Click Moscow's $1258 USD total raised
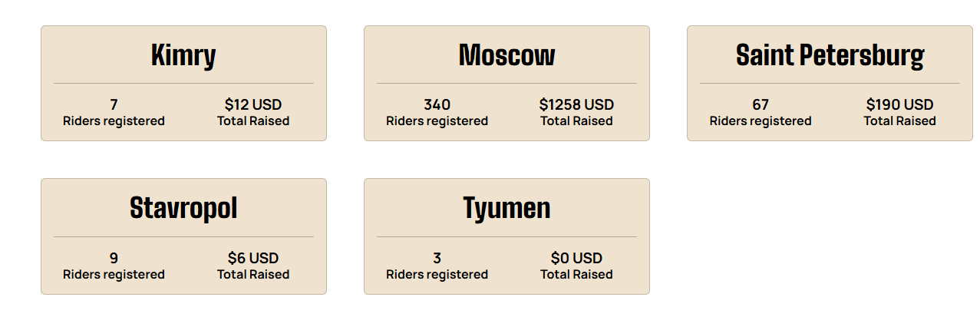980x317 pixels. tap(576, 104)
